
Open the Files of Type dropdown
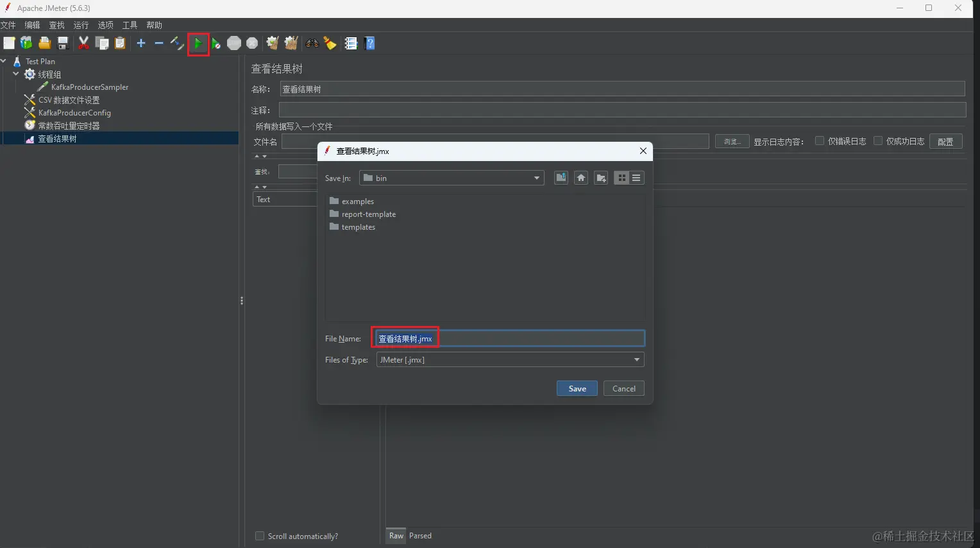coord(510,359)
